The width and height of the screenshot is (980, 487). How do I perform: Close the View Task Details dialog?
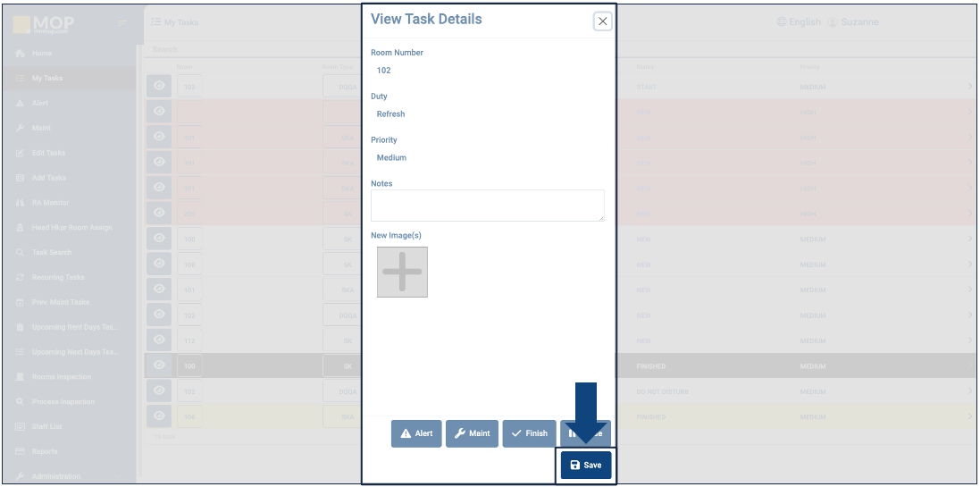coord(603,21)
